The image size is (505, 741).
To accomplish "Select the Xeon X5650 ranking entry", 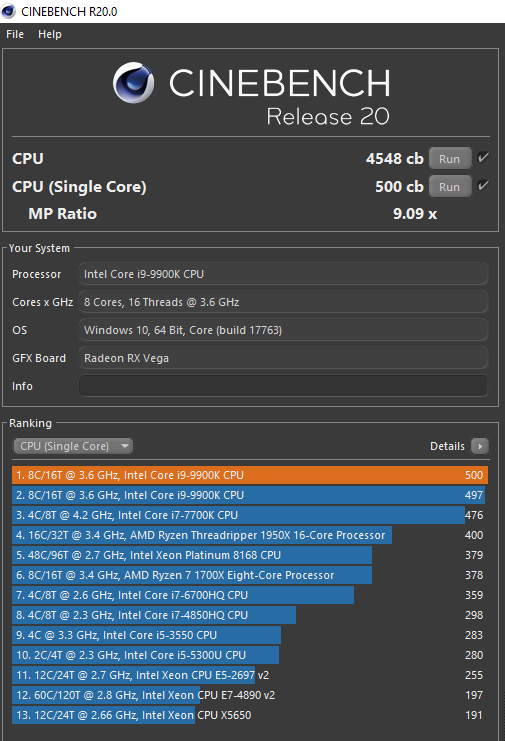I will point(250,715).
